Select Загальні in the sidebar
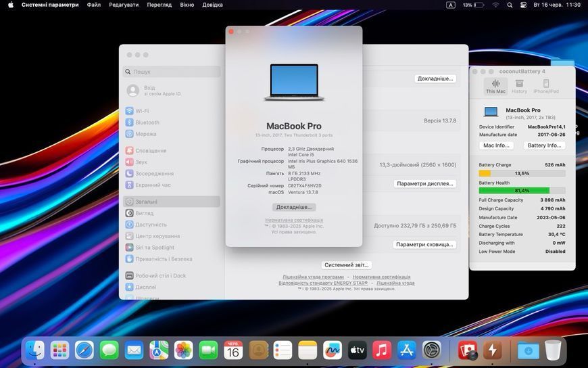This screenshot has height=368, width=588. coord(172,202)
